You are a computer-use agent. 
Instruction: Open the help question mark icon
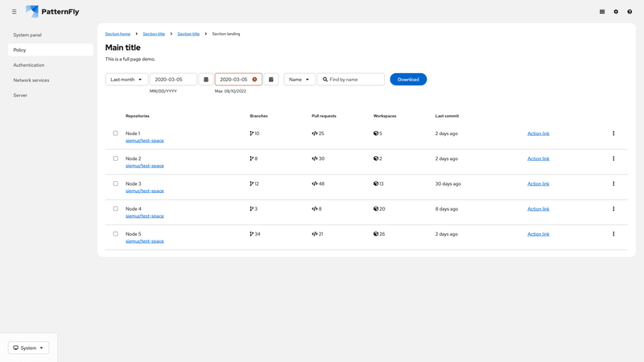click(x=630, y=11)
